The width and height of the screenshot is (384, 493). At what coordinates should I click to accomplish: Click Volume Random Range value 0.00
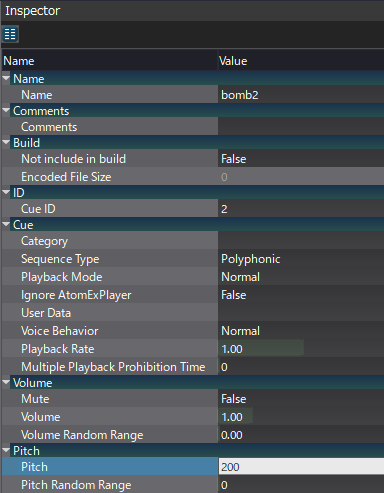(301, 435)
